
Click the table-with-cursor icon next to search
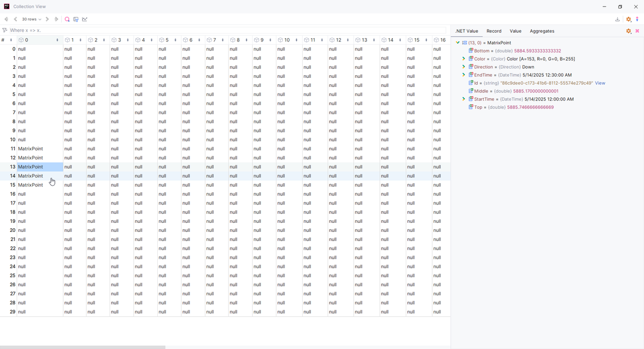tap(76, 19)
